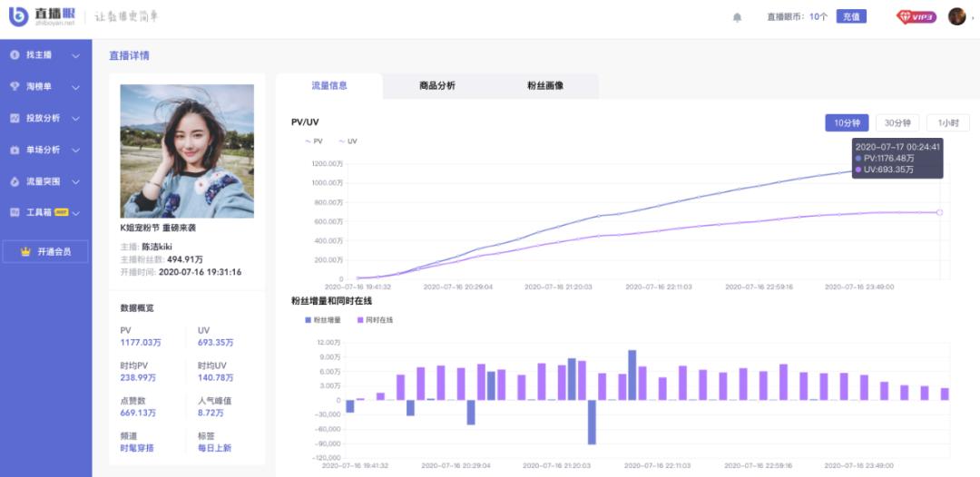Click the HOT badge beside 工具箱
980x477 pixels.
point(62,212)
